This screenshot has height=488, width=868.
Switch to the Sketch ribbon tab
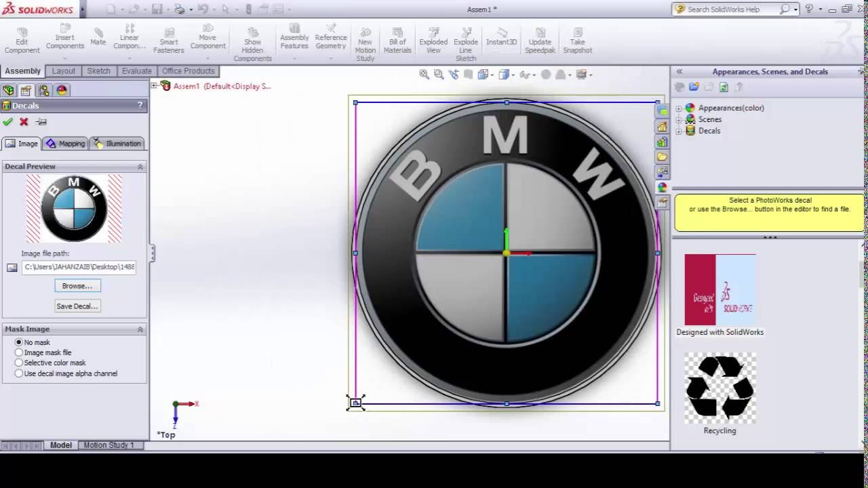coord(98,70)
